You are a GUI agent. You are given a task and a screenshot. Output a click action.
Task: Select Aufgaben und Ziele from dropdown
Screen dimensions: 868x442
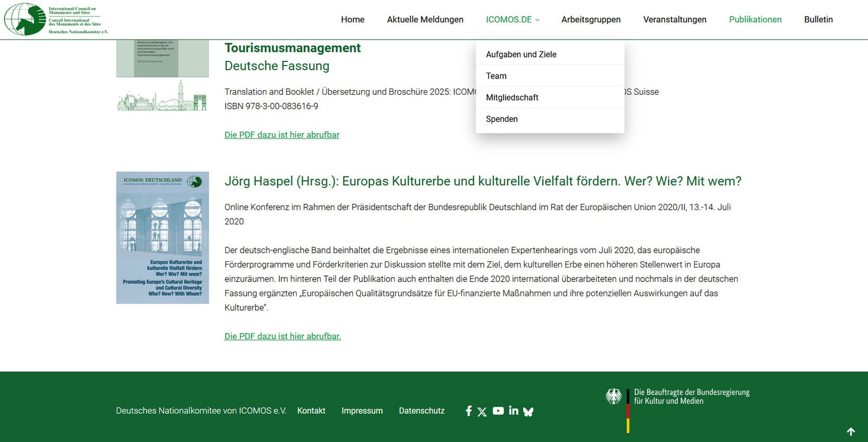(x=521, y=55)
